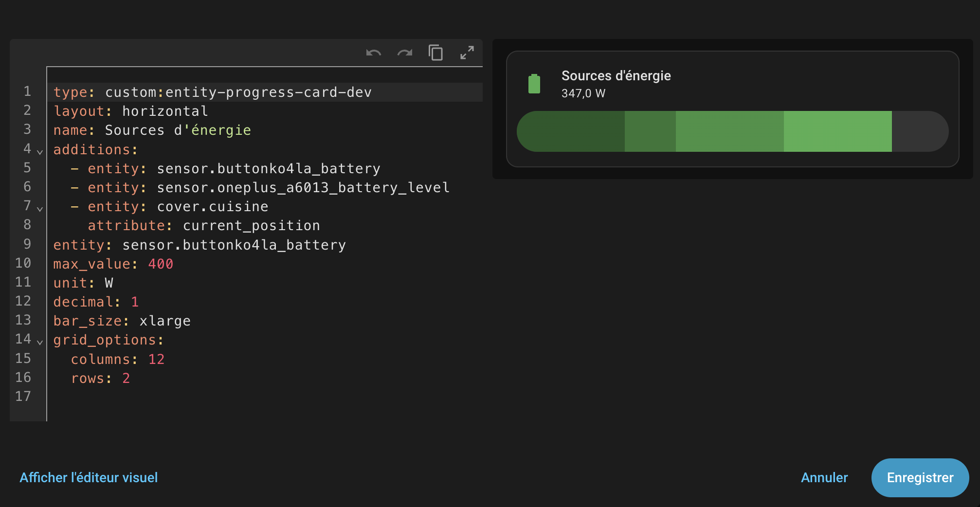The image size is (980, 507).
Task: Place the cursor on the max_value 400 line
Action: 161,264
